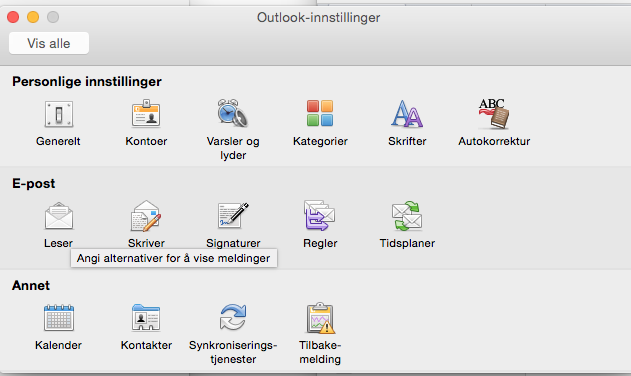Click the Vis alle button
This screenshot has width=631, height=376.
49,43
